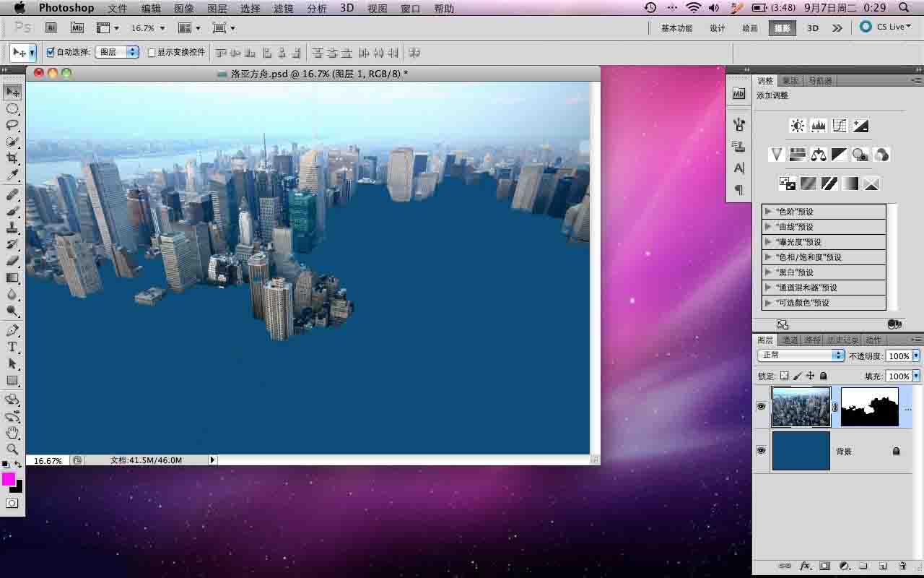
Task: Add a Color Balance adjustment
Action: 819,155
